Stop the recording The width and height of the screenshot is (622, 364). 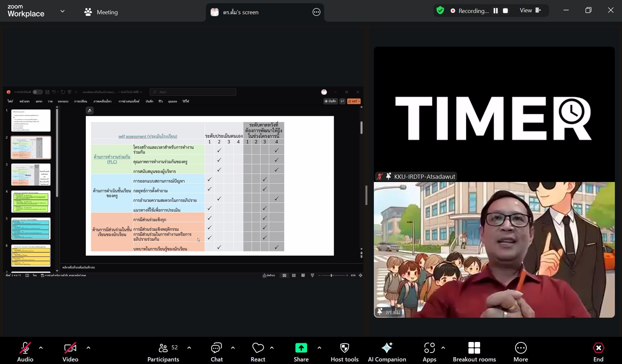click(x=505, y=11)
